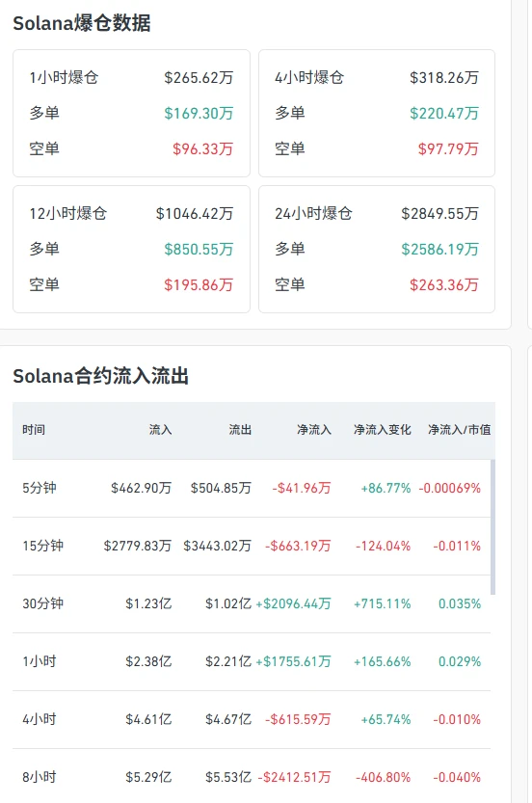The image size is (532, 803).
Task: Click the $220.47万 long liquidation value
Action: [x=444, y=113]
